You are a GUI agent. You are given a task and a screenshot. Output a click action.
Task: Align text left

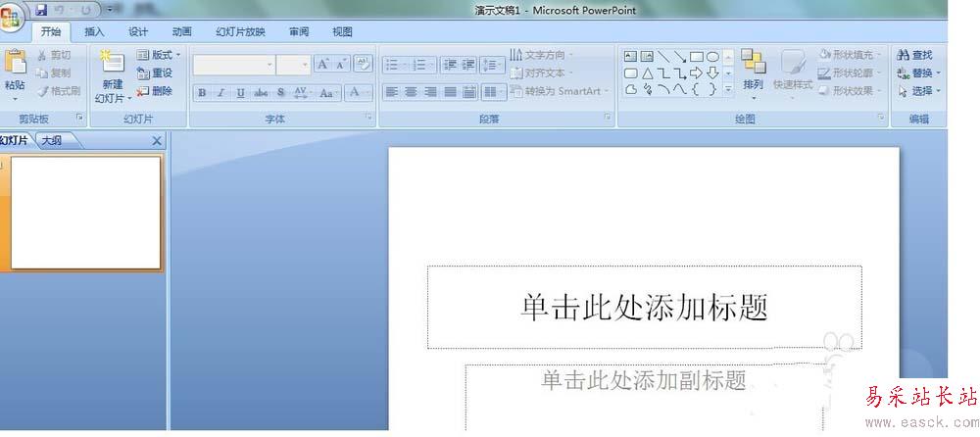tap(392, 92)
